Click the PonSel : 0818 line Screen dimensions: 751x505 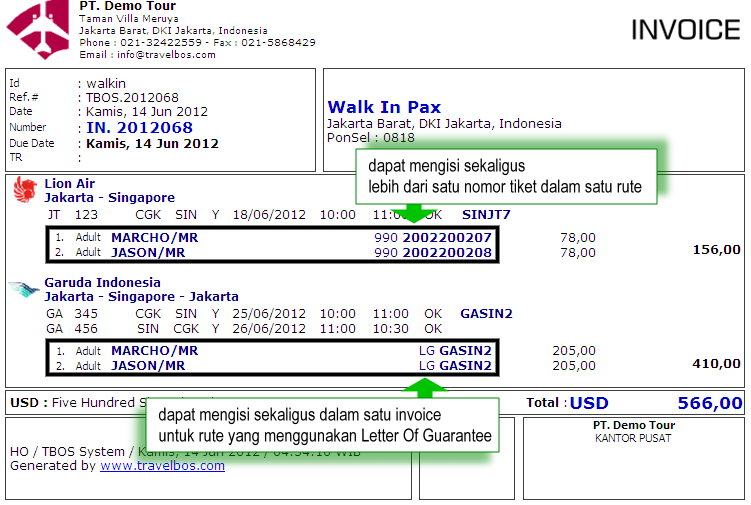[x=371, y=138]
